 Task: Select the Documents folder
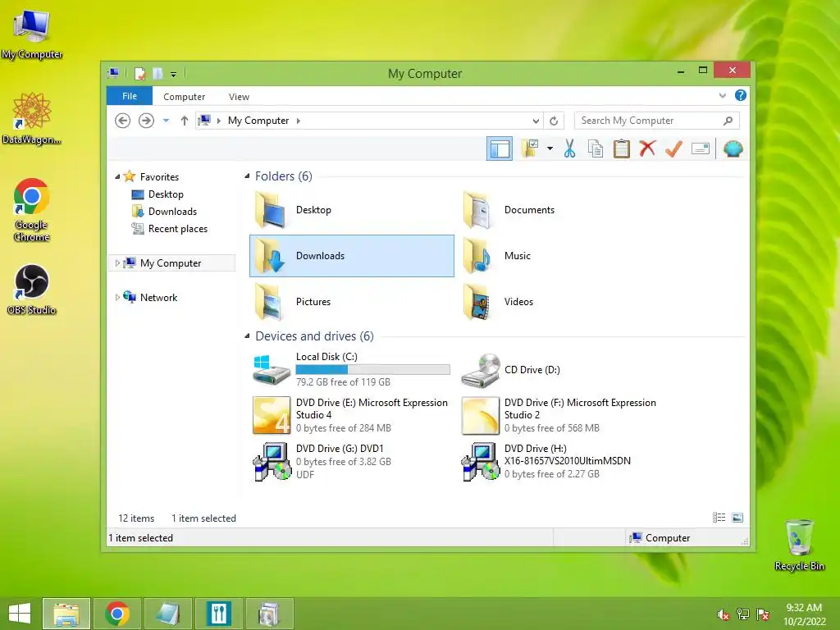tap(559, 210)
